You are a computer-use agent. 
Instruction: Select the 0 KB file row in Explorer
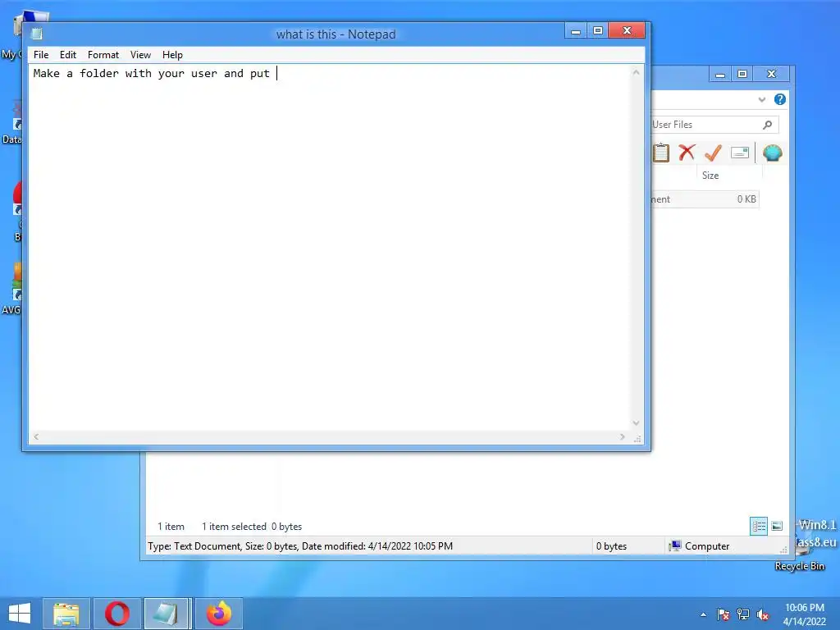point(705,199)
